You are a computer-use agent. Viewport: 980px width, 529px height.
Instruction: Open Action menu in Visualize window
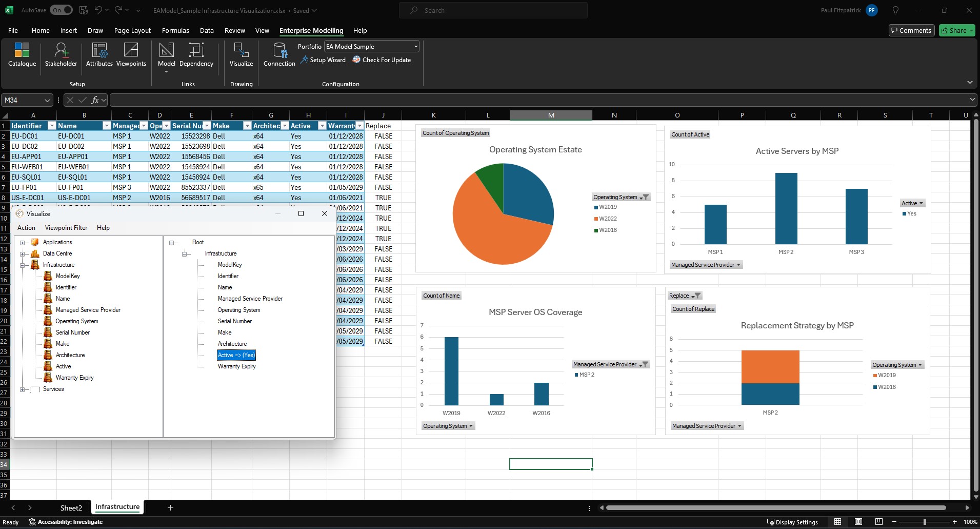point(26,228)
